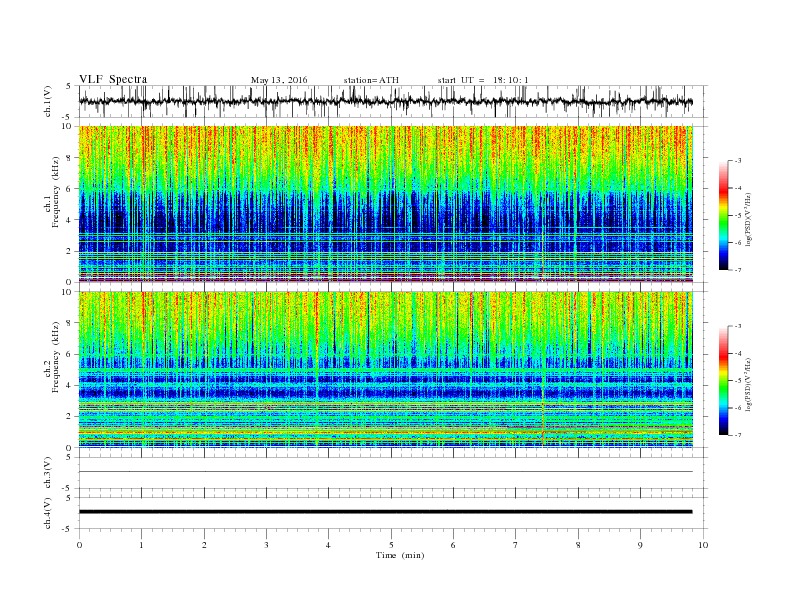Click the ch.1 voltage waveform trace

[386, 101]
